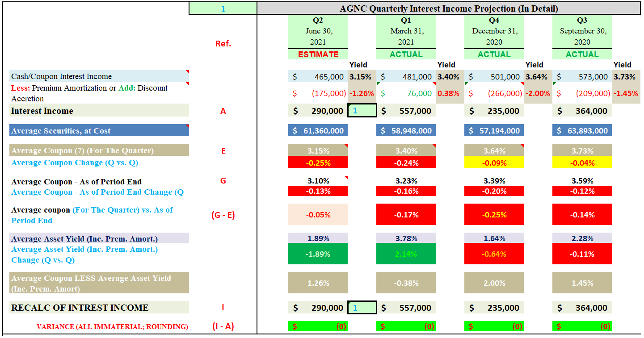The height and width of the screenshot is (338, 644).
Task: Select the average securities value 58,948,000
Action: [406, 130]
